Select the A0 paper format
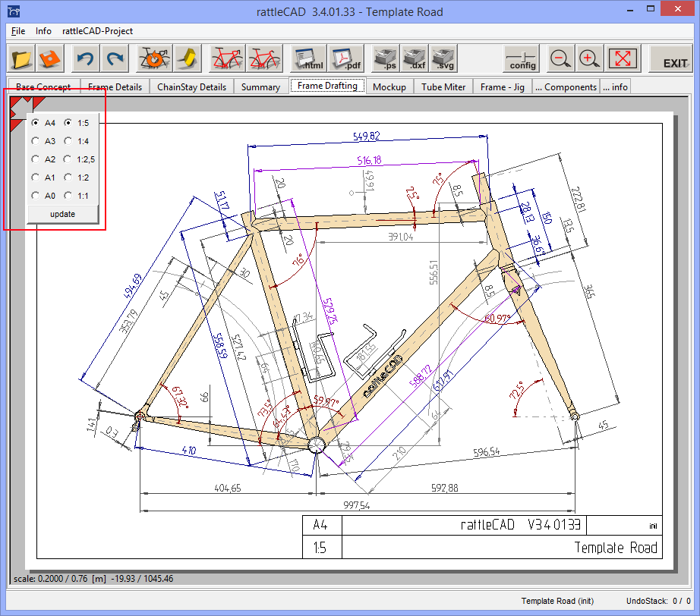Viewport: 700px width, 616px height. click(44, 196)
